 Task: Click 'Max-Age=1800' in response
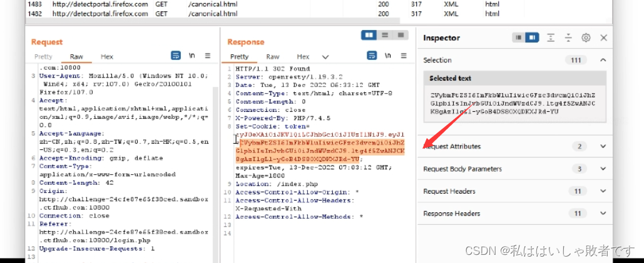coord(260,176)
